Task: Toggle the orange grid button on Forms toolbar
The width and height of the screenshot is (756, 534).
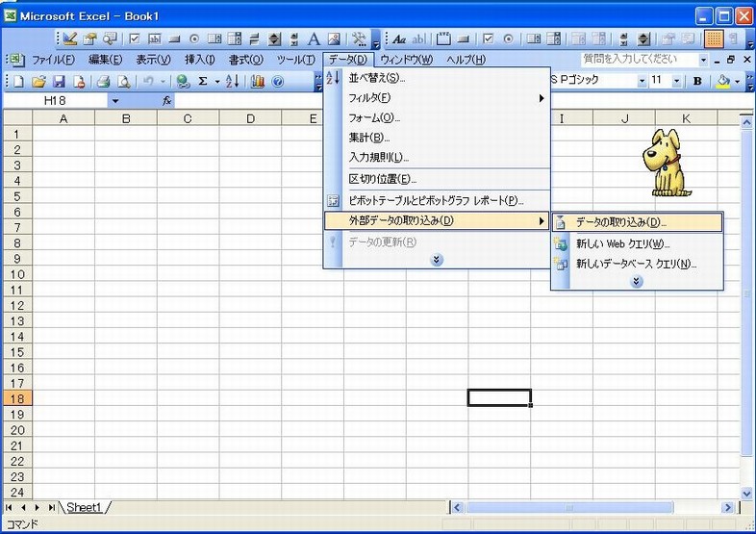Action: tap(713, 38)
